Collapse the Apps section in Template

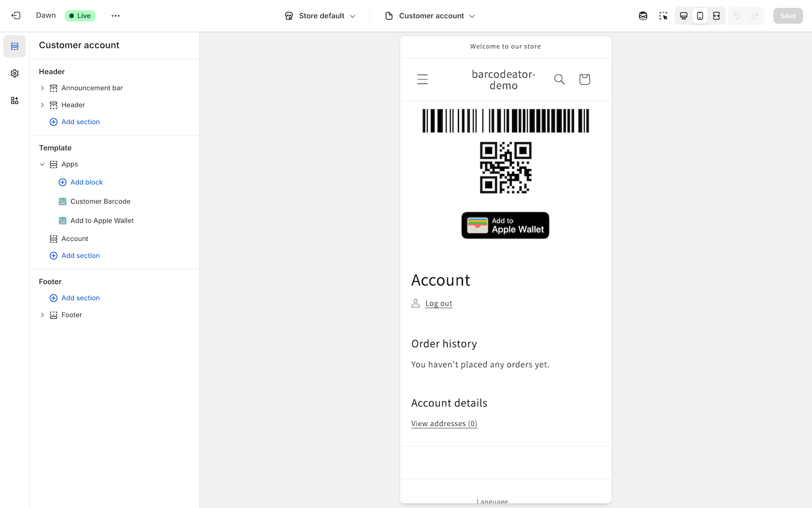42,164
